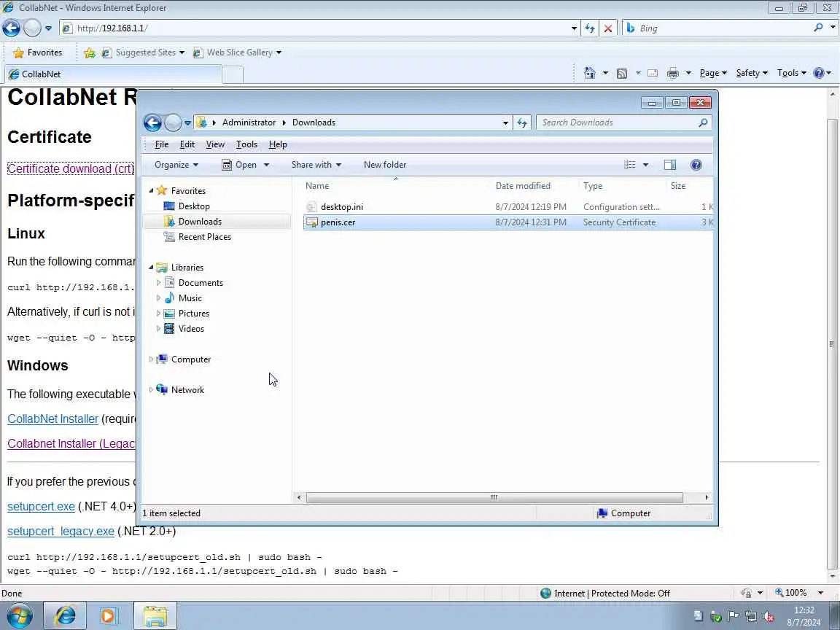Click the setupcert.exe link
Viewport: 840px width, 630px height.
coord(42,506)
